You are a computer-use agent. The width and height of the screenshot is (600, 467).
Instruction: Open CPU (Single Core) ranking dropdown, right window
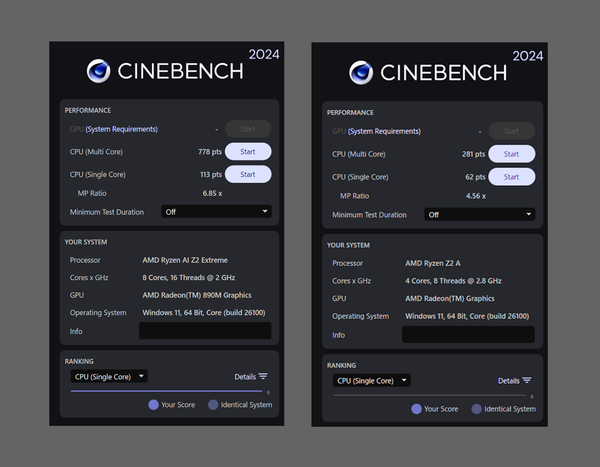[372, 380]
